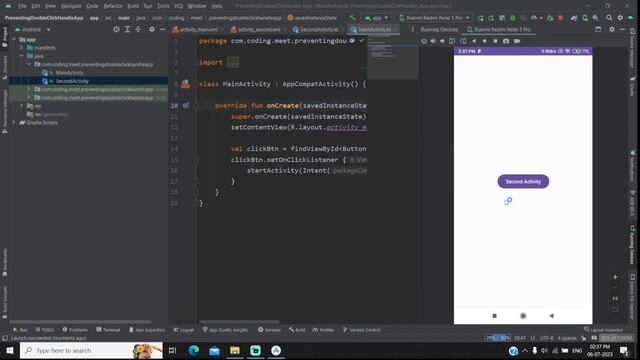The image size is (640, 360).
Task: Open the Build menu
Action: click(133, 6)
